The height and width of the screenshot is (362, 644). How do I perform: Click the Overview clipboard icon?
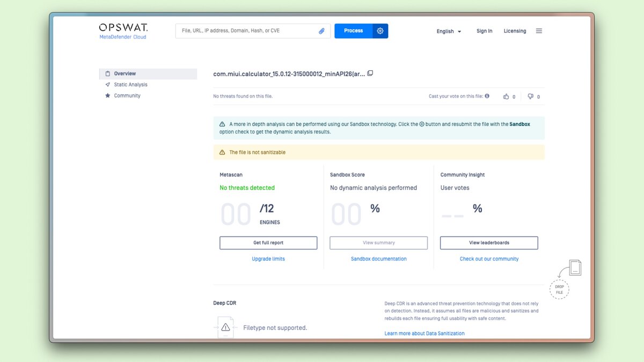click(108, 73)
